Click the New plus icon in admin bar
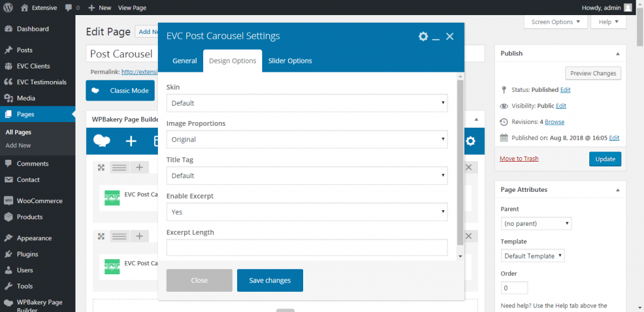644x312 pixels. [x=92, y=8]
